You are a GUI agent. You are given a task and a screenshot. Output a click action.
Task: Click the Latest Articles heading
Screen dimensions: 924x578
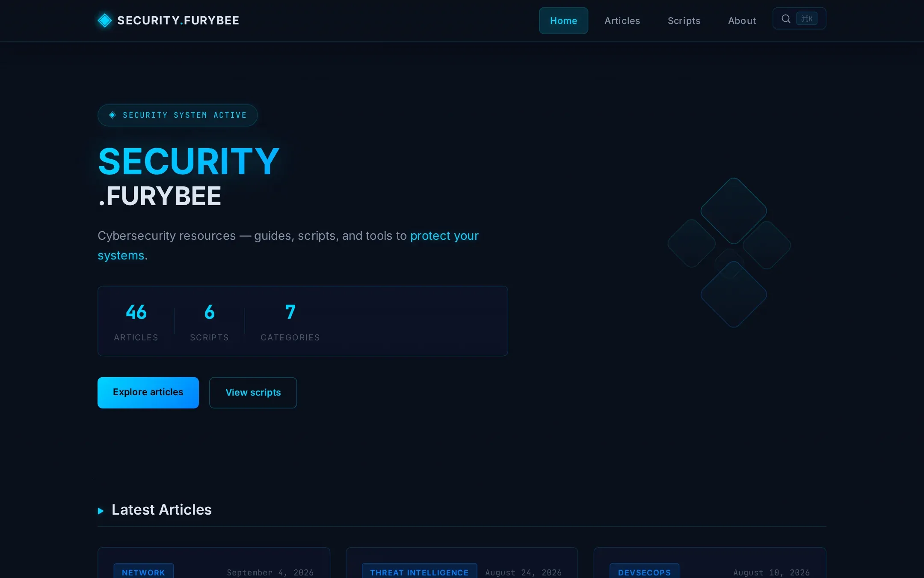[161, 509]
